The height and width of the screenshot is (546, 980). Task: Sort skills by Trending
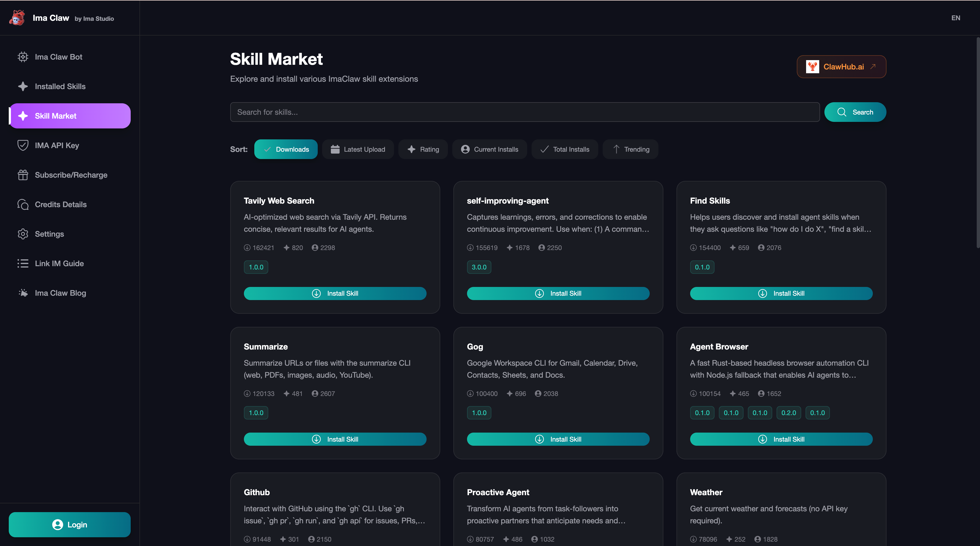pyautogui.click(x=630, y=149)
